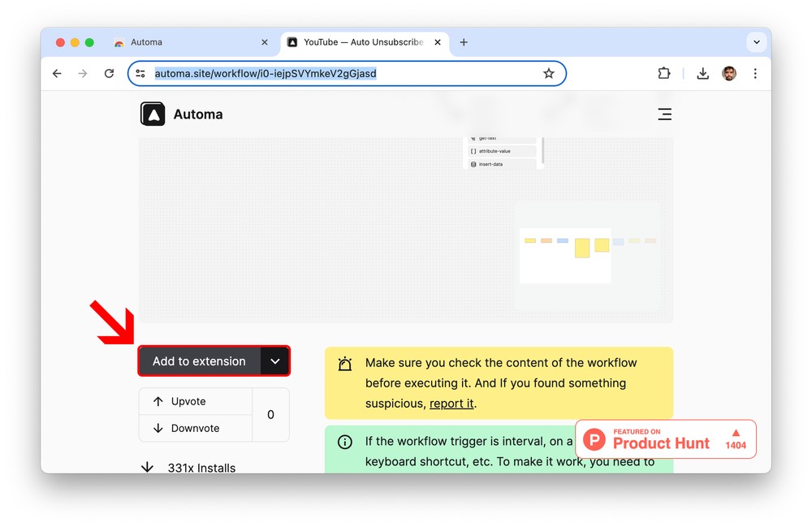
Task: Expand the tab search chevron
Action: (756, 42)
